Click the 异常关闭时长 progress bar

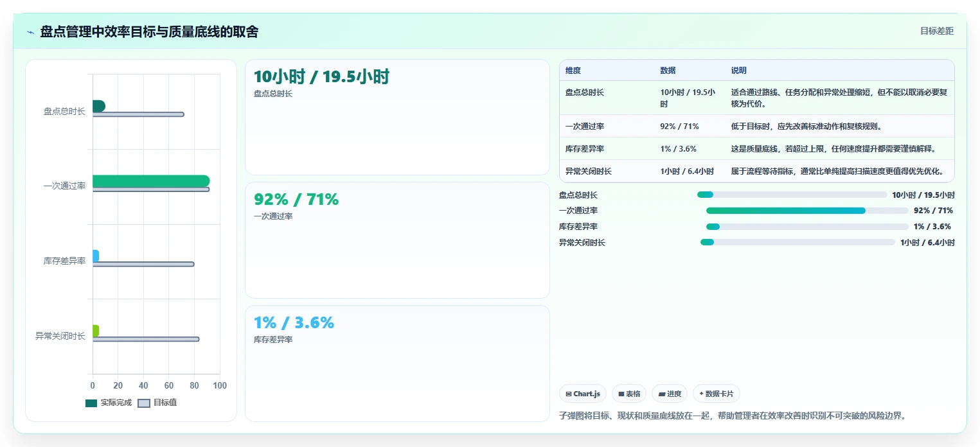click(x=797, y=242)
